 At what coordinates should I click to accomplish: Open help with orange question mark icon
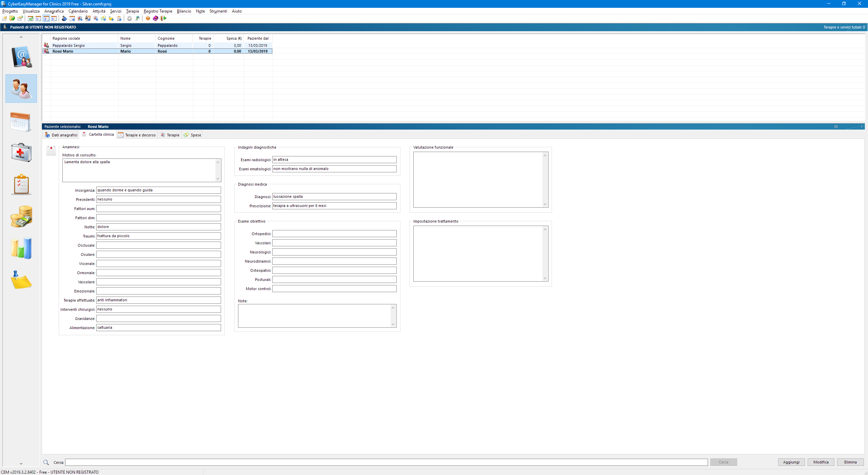pos(148,18)
